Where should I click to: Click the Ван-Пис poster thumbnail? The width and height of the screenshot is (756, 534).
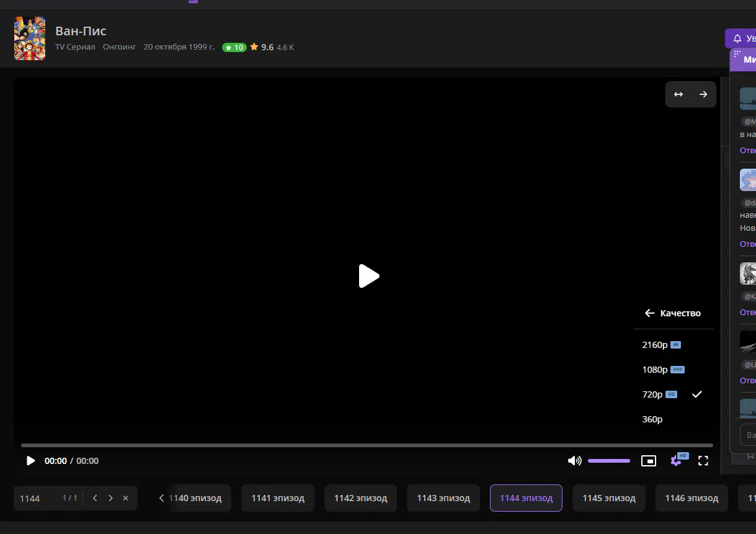tap(30, 38)
